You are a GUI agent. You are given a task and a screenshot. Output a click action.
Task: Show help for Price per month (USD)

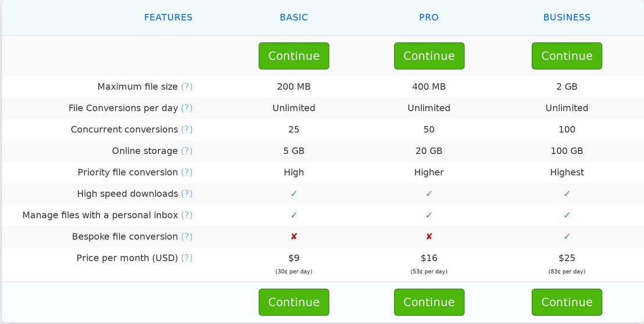(187, 258)
